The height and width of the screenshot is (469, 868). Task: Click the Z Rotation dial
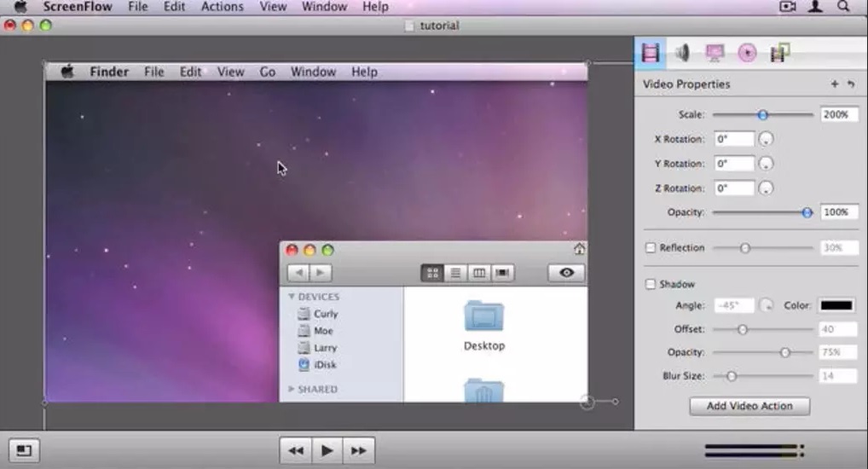pyautogui.click(x=766, y=188)
